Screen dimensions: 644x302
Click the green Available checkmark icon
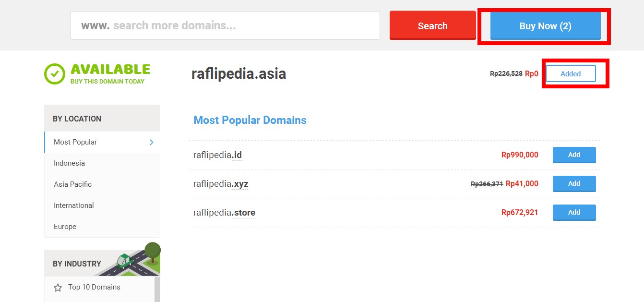click(x=54, y=74)
